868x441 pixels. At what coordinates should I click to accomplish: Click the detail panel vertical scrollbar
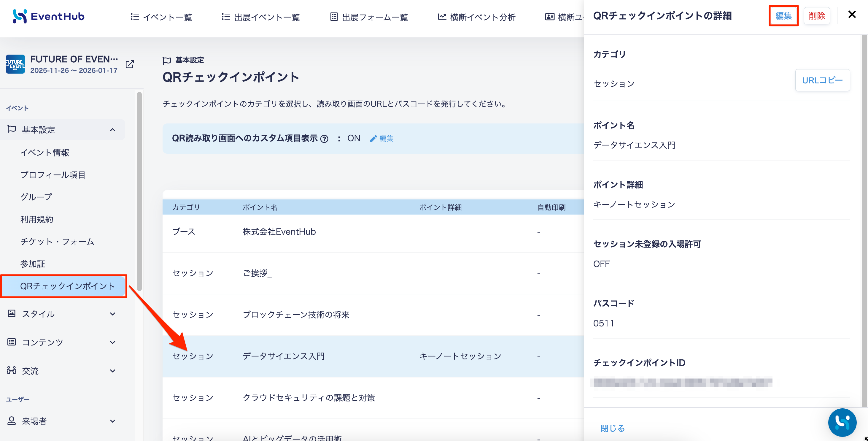pyautogui.click(x=864, y=221)
